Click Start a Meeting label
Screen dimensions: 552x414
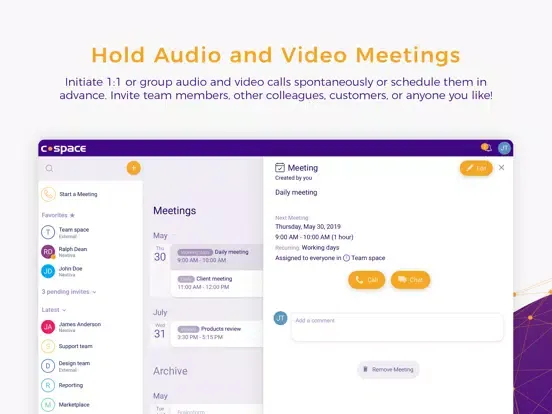point(78,194)
